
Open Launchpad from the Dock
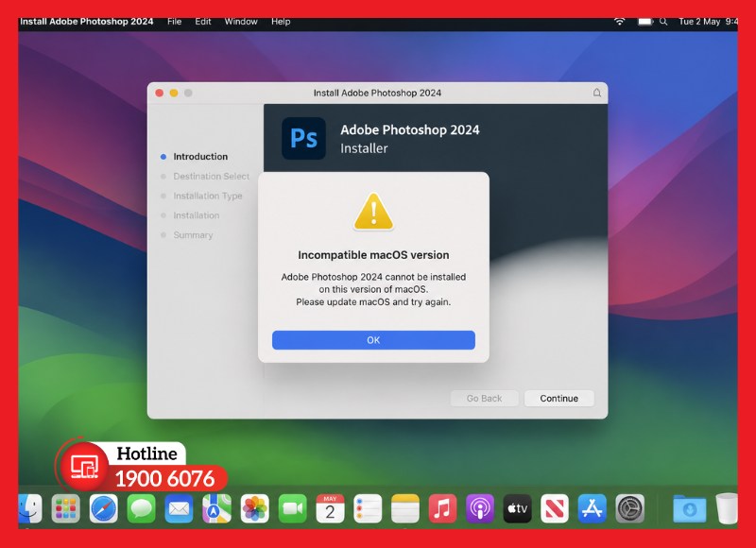coord(66,508)
